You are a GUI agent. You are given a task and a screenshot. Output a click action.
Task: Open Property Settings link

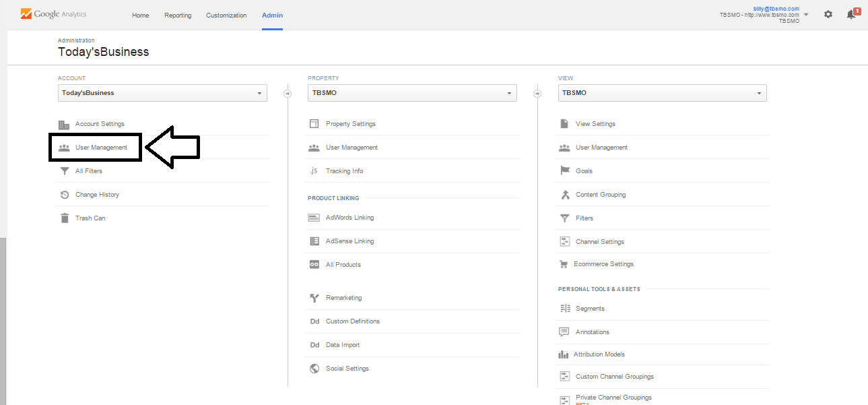pyautogui.click(x=351, y=124)
